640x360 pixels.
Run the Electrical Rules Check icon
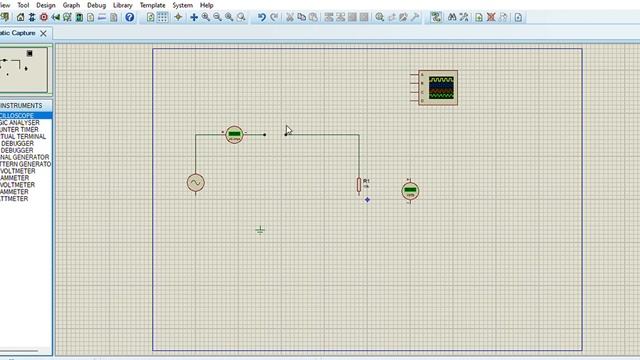(518, 17)
